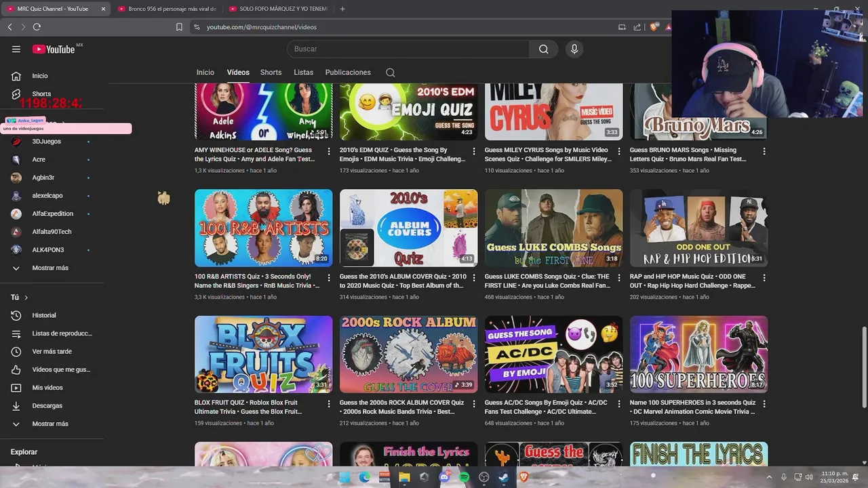
Task: Open File Explorer from the taskbar
Action: tap(404, 477)
